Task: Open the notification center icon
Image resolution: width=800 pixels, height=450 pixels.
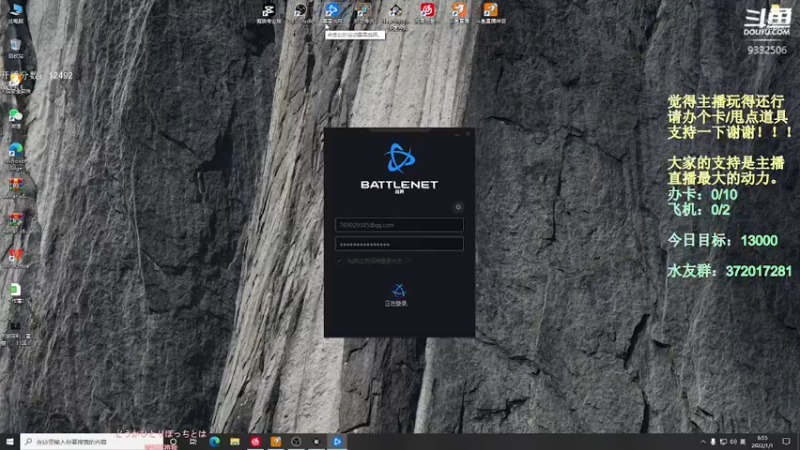Action: pos(786,442)
